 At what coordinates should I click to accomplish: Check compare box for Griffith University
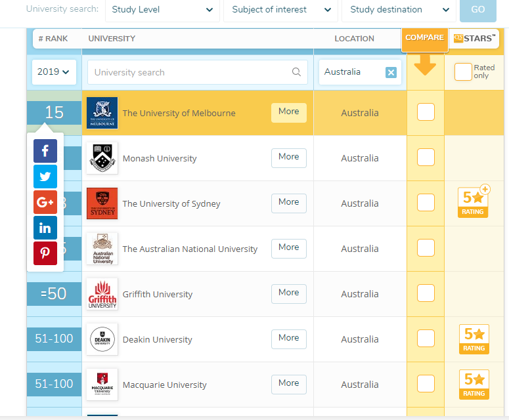tap(426, 293)
